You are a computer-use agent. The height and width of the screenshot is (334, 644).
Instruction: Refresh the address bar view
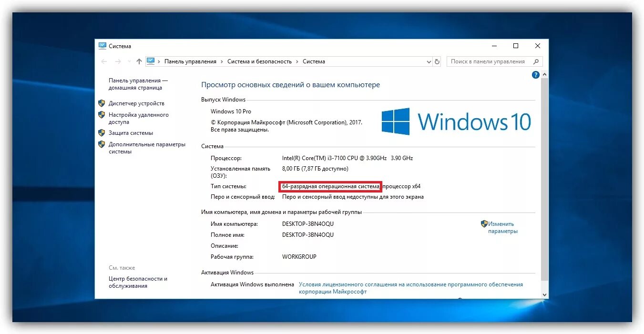[x=437, y=61]
